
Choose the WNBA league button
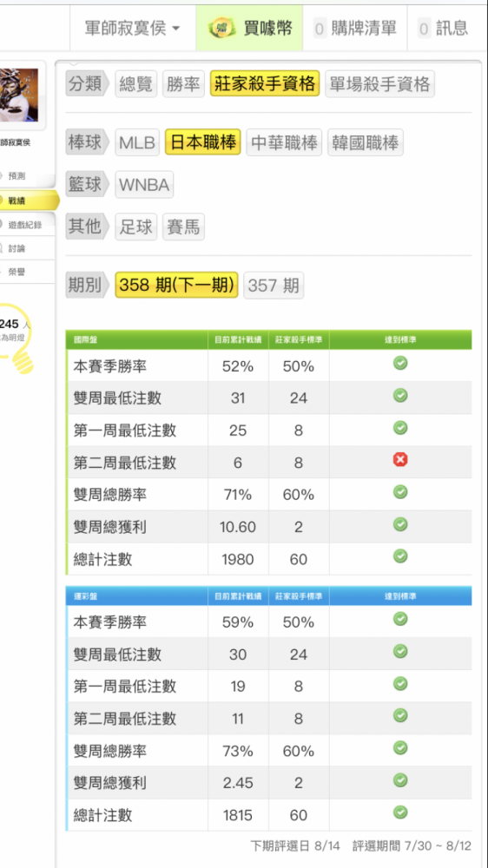coord(144,185)
